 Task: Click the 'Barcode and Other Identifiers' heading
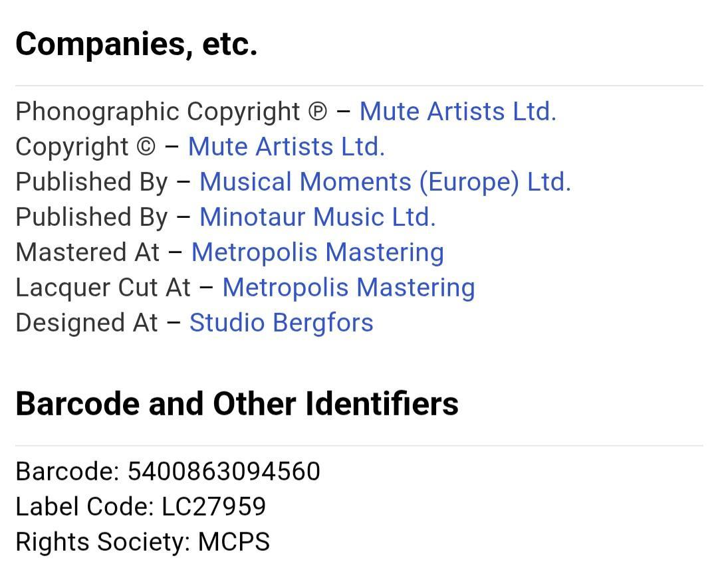(x=237, y=404)
